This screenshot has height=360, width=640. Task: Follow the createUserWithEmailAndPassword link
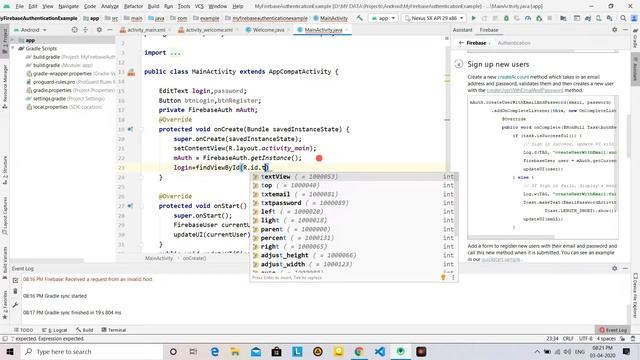point(524,90)
